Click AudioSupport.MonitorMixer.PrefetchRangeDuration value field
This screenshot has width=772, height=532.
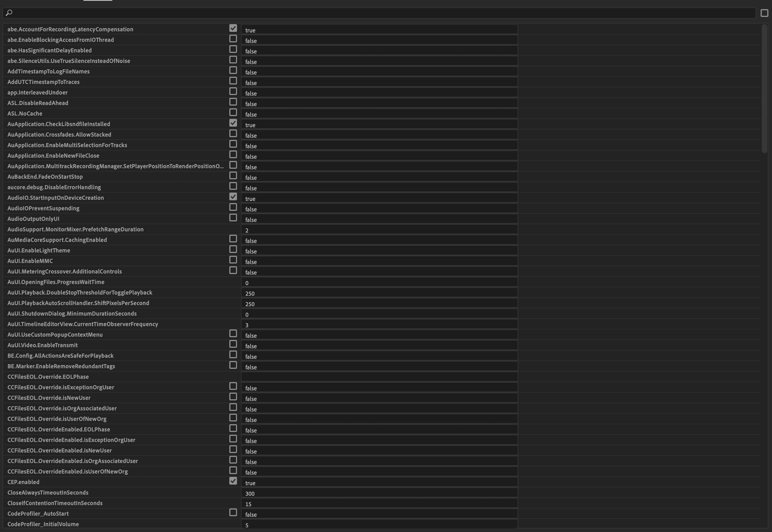[379, 230]
